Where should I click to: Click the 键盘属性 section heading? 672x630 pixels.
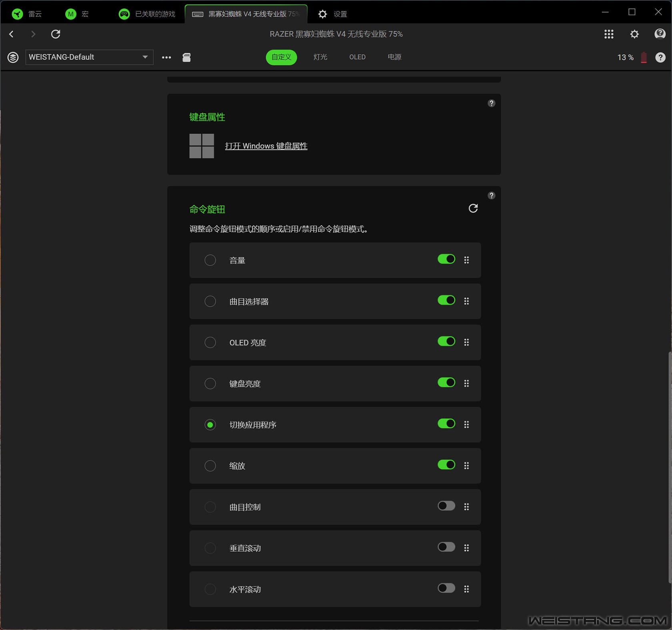pyautogui.click(x=207, y=117)
